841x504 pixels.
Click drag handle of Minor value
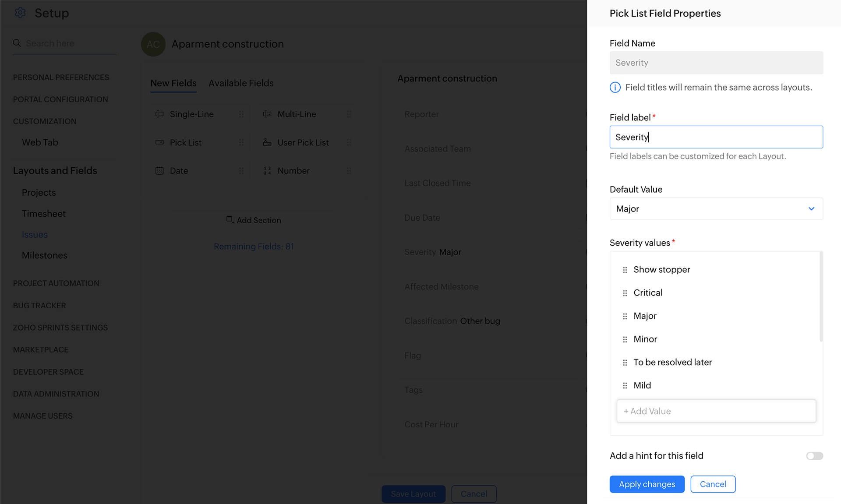pyautogui.click(x=625, y=339)
